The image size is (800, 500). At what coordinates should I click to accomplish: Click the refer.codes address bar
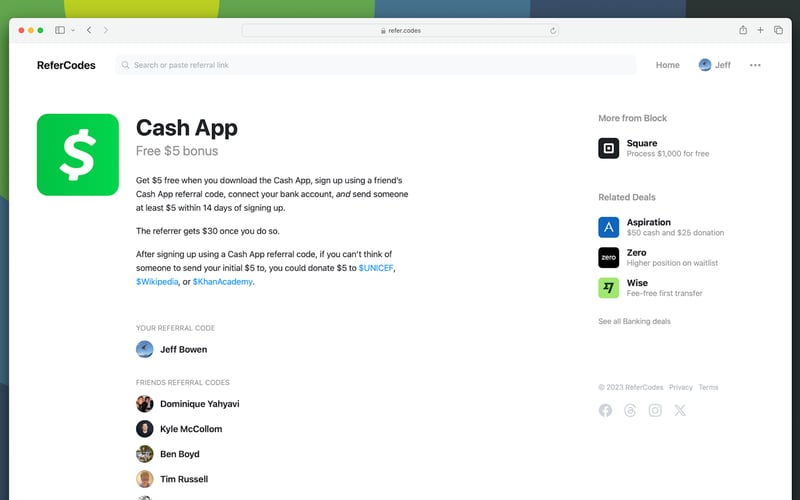401,31
